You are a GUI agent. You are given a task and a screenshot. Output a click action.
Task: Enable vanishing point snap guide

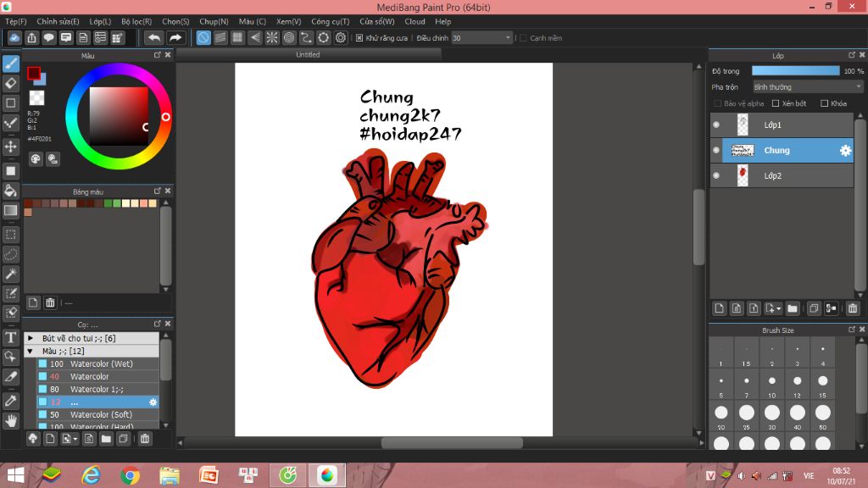tap(254, 37)
